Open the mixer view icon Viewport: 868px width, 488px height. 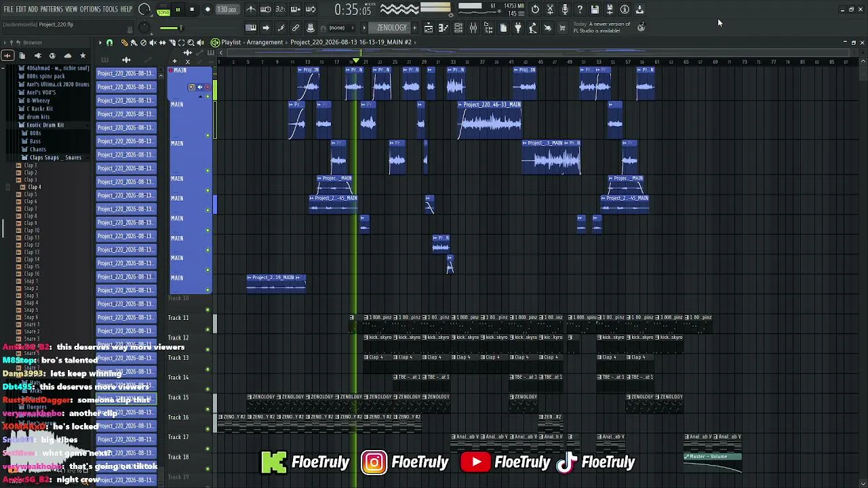pos(473,28)
